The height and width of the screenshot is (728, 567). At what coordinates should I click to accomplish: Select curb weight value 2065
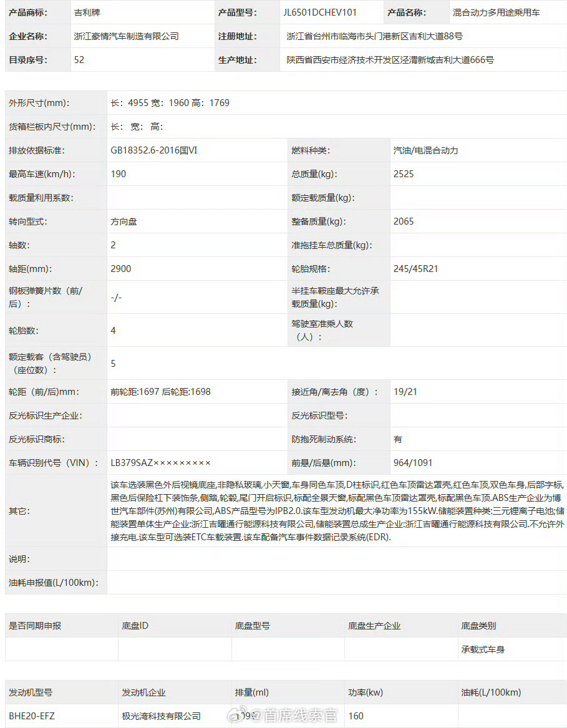404,221
